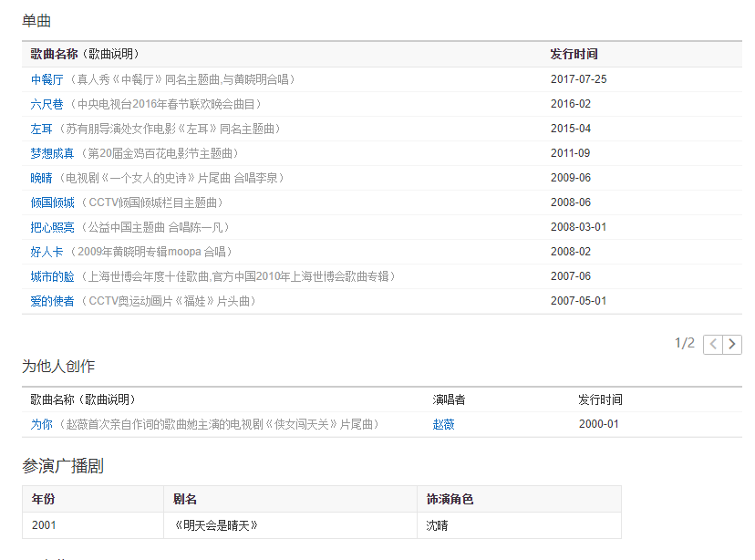Click the 为他人创作 section heading
The width and height of the screenshot is (755, 560).
[x=58, y=367]
